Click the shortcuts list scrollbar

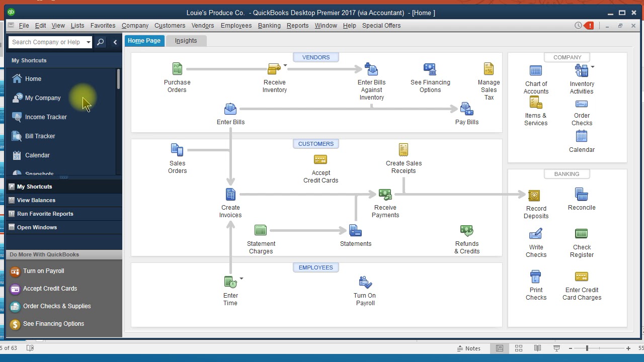[118, 79]
